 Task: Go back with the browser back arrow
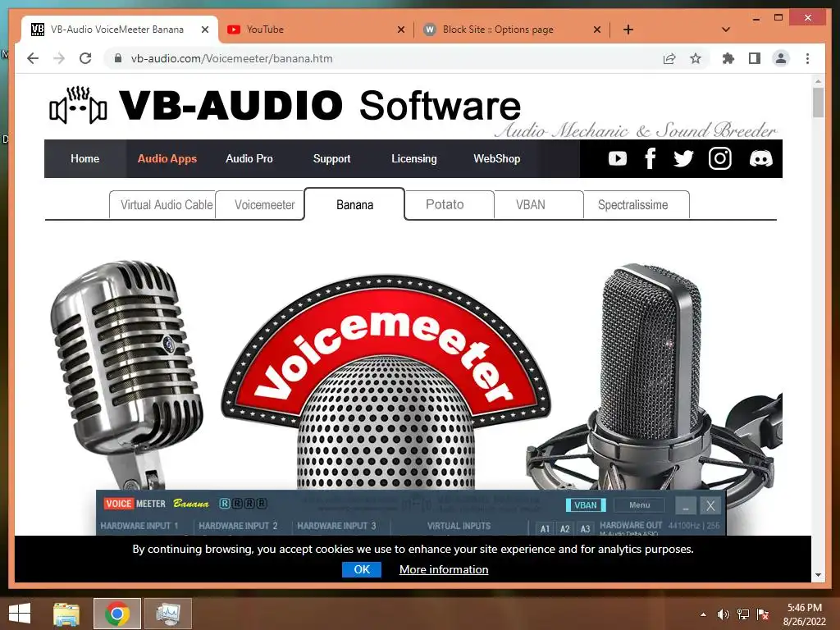pos(33,58)
